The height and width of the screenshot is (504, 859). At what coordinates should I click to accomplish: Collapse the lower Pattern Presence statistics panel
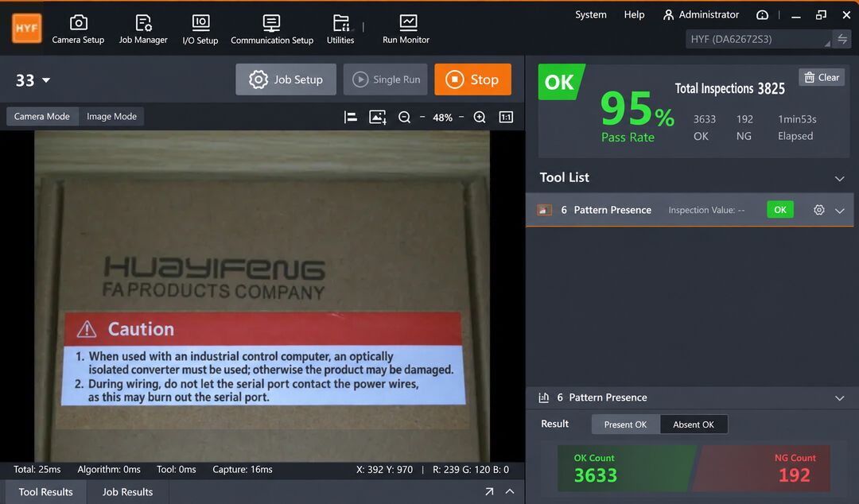(x=839, y=398)
